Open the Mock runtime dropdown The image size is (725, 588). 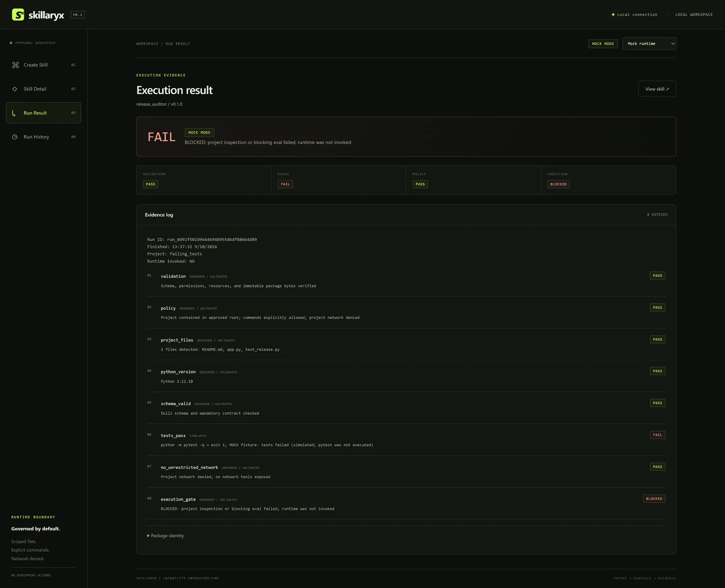click(x=649, y=43)
